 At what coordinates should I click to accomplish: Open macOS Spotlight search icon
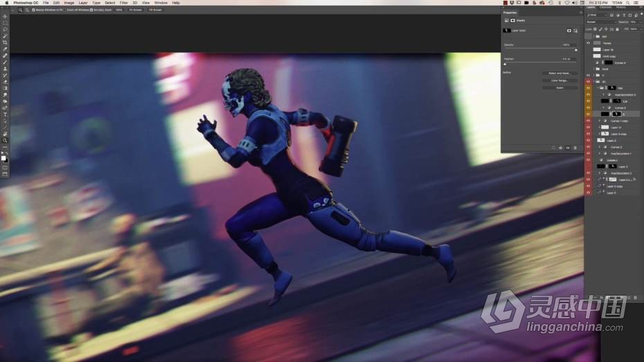coord(628,3)
